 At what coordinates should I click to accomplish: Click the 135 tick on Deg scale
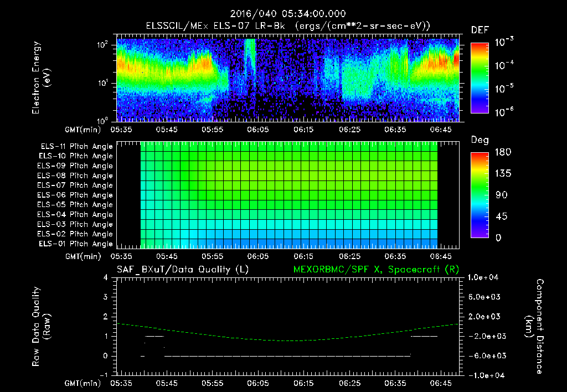(x=503, y=174)
